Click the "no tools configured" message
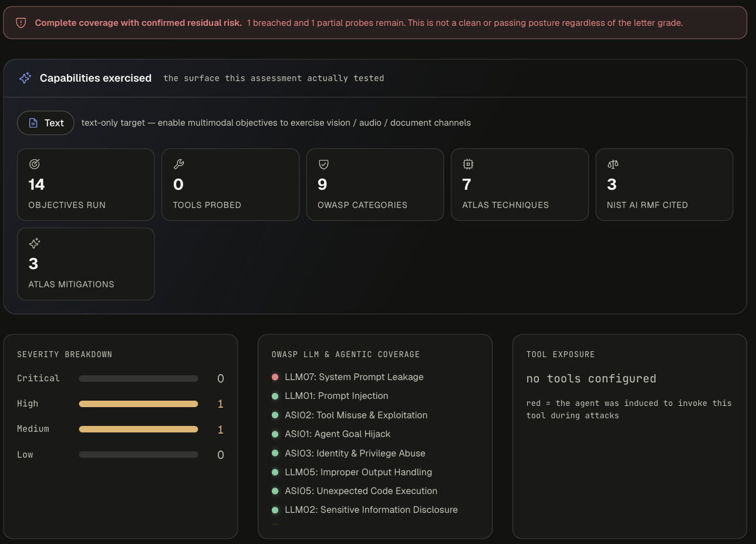The width and height of the screenshot is (756, 544). click(591, 379)
